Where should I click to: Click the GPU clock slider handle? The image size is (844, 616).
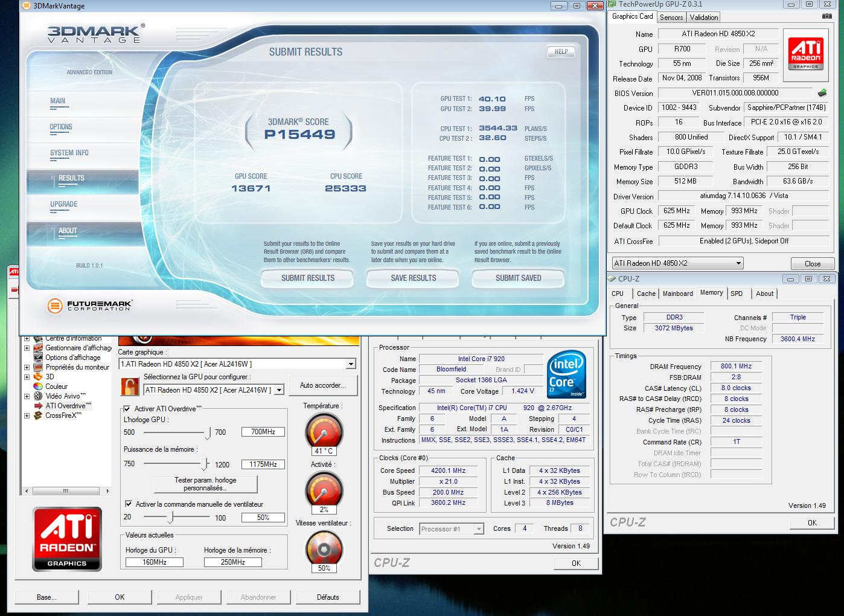(208, 432)
